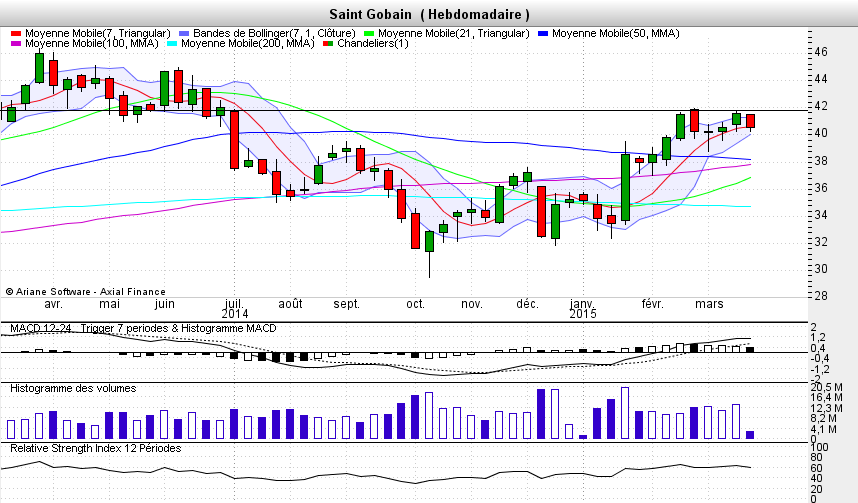Click the Moyenne Mobile(200, MMA) legend label
The height and width of the screenshot is (503, 858).
[x=247, y=43]
